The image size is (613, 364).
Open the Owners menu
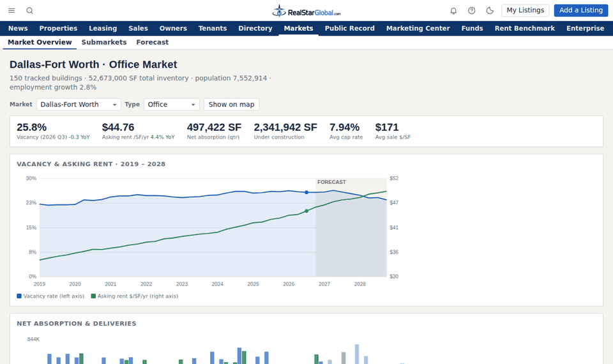pyautogui.click(x=173, y=28)
